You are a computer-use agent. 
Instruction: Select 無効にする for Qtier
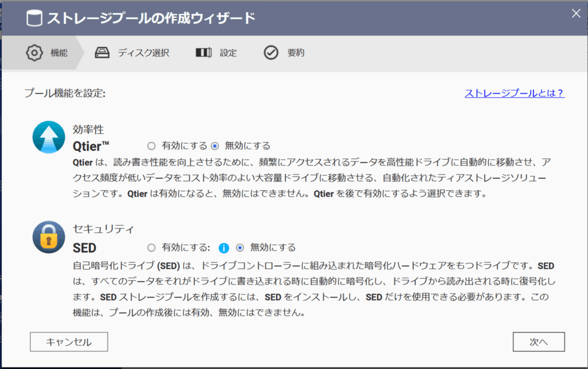[x=215, y=146]
